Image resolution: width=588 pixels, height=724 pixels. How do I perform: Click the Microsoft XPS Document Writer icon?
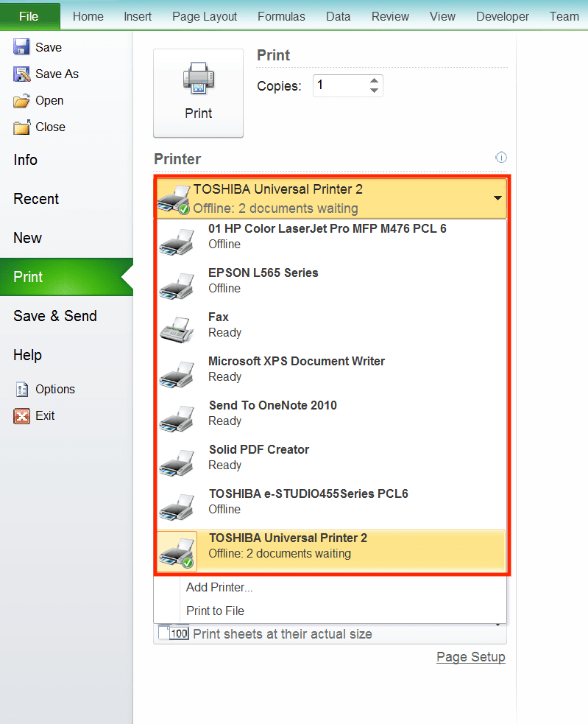tap(177, 374)
